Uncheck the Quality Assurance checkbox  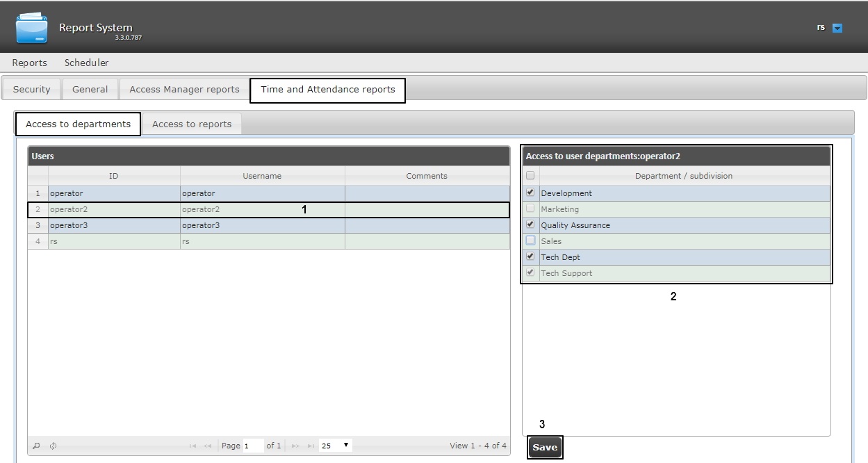[531, 225]
